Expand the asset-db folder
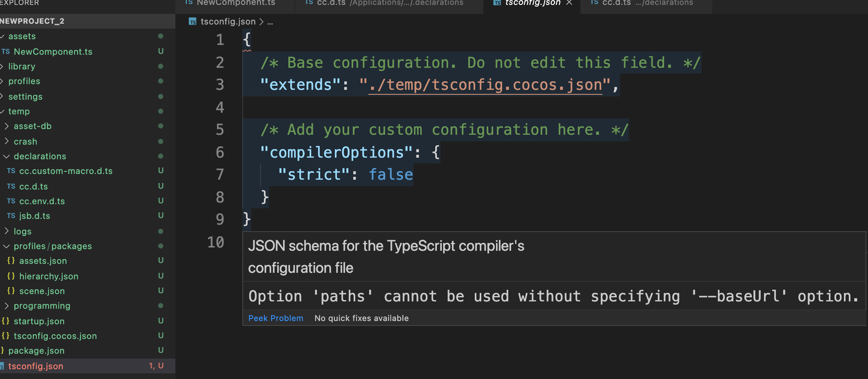The height and width of the screenshot is (379, 868). (x=7, y=126)
